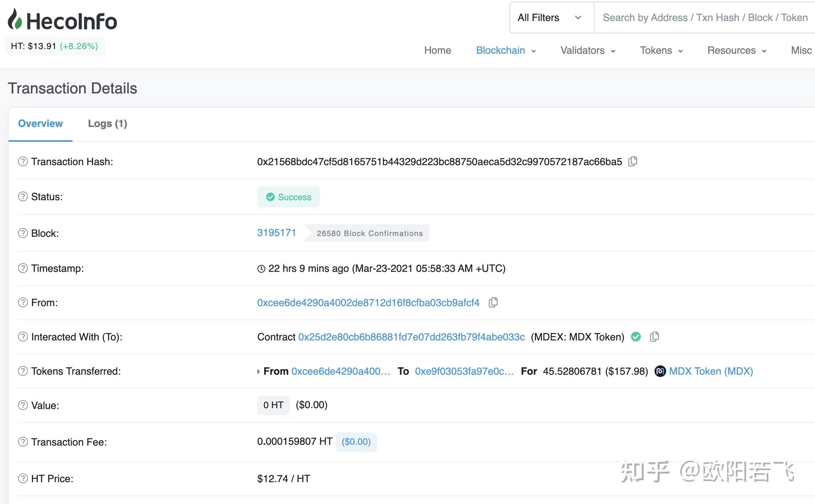Click help icon next to Transaction Hash

(23, 161)
